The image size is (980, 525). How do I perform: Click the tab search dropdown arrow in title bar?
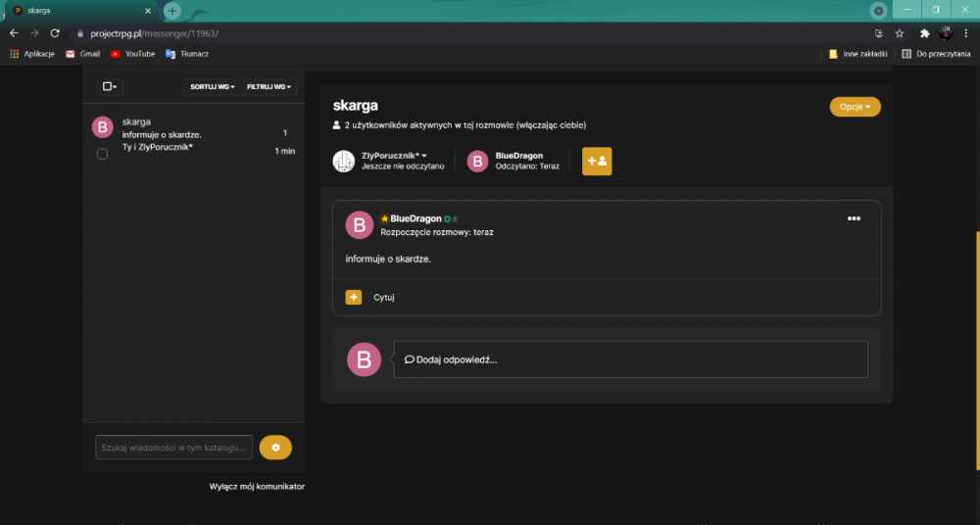[x=879, y=11]
